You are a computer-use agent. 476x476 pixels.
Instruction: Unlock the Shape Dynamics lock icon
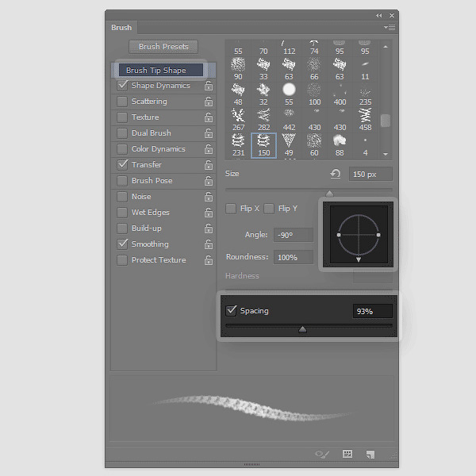coord(209,86)
